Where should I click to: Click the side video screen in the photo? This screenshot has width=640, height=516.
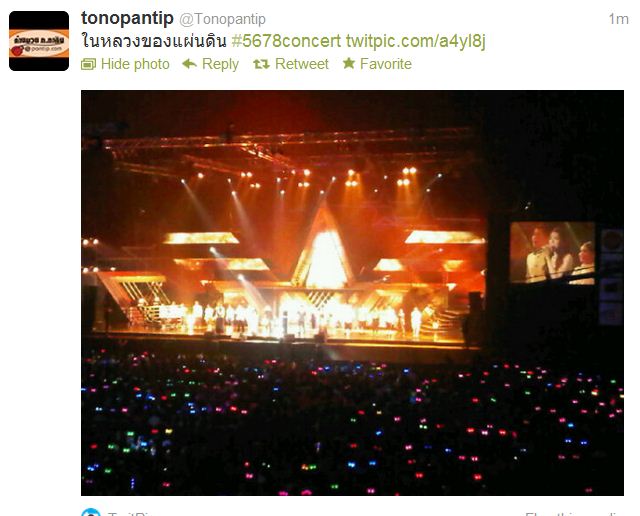click(553, 253)
